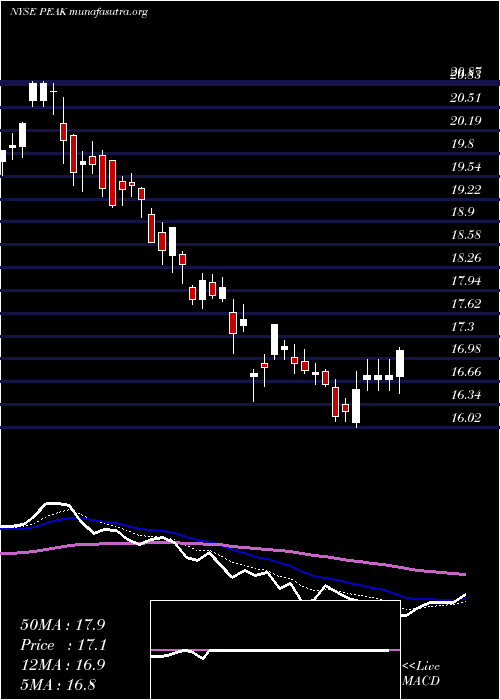
Task: Click the <<Live MACD label
Action: pyautogui.click(x=421, y=674)
